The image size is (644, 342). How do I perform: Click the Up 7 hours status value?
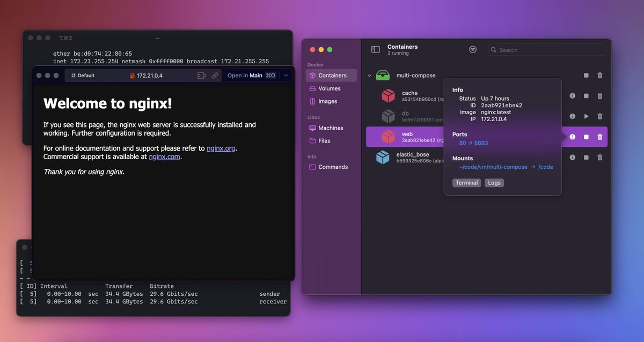[496, 99]
